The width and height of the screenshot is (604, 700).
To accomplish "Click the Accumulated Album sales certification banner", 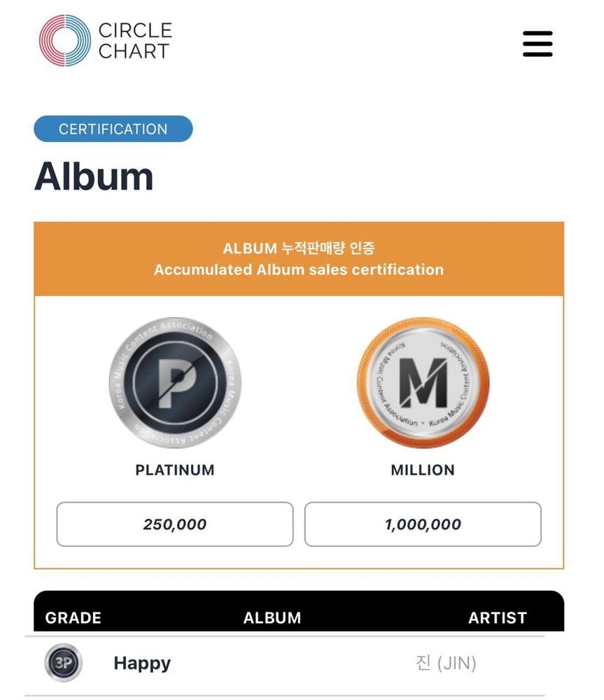I will tap(299, 259).
